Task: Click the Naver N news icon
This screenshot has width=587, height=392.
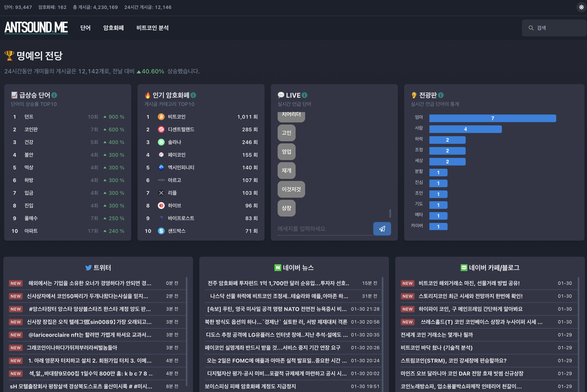Action: 277,268
